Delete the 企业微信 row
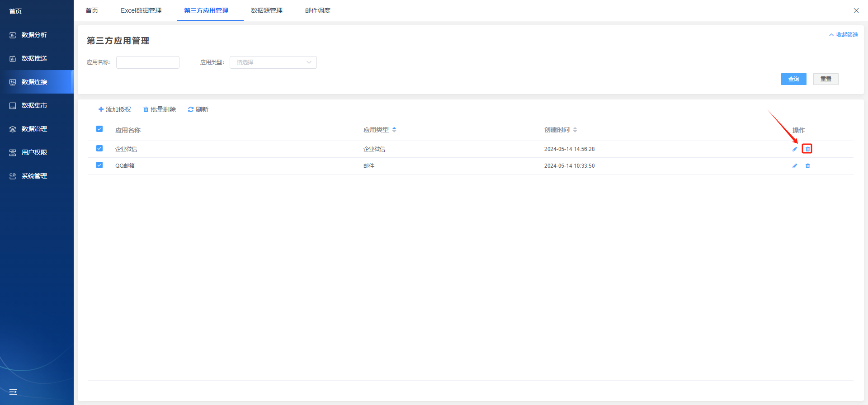The image size is (868, 405). point(807,149)
